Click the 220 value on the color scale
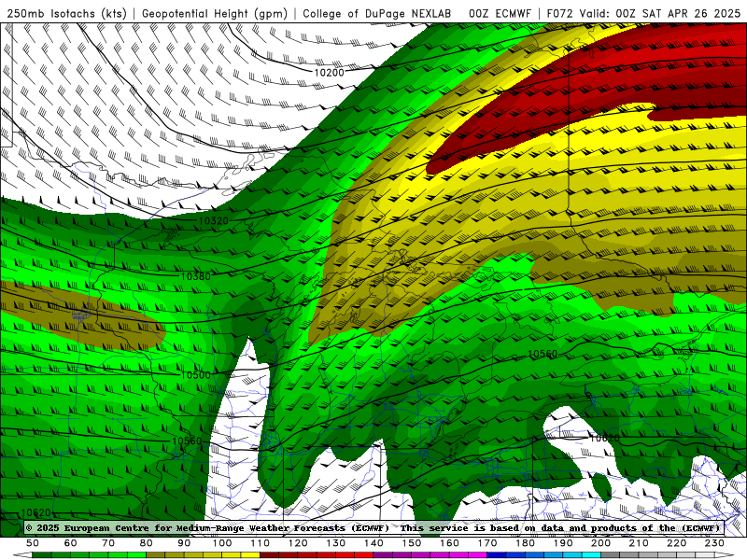 [x=677, y=543]
